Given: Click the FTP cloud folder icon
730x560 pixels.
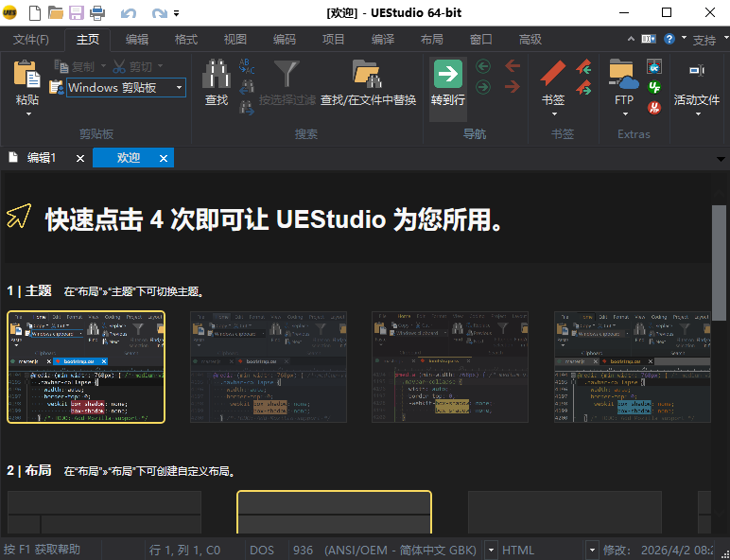Looking at the screenshot, I should [624, 74].
